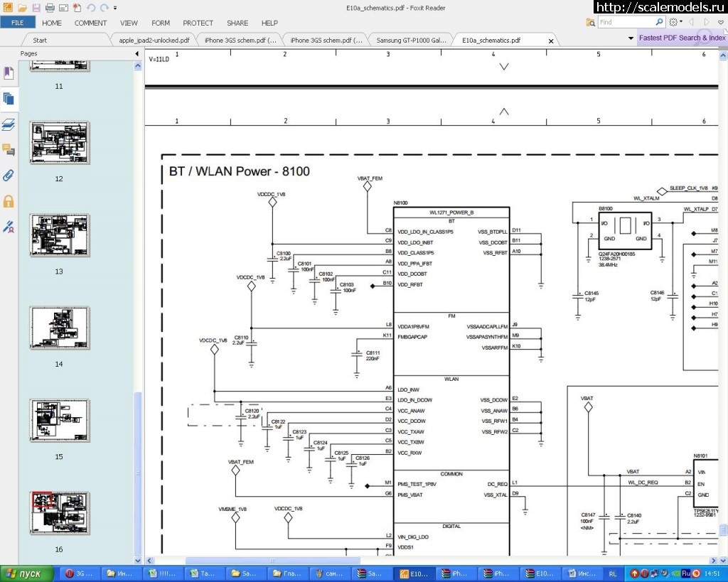Screen dimensions: 728x582
Task: Open the Layers panel icon
Action: click(9, 125)
